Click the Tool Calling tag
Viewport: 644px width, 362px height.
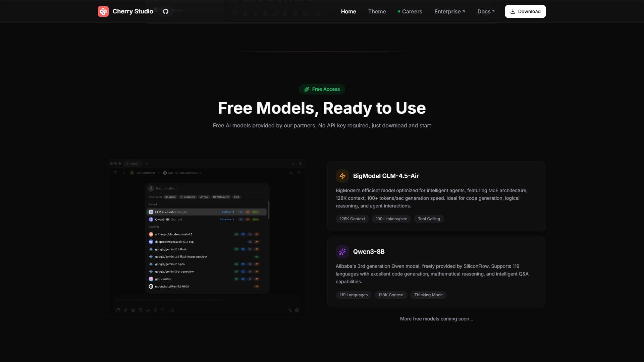[429, 219]
